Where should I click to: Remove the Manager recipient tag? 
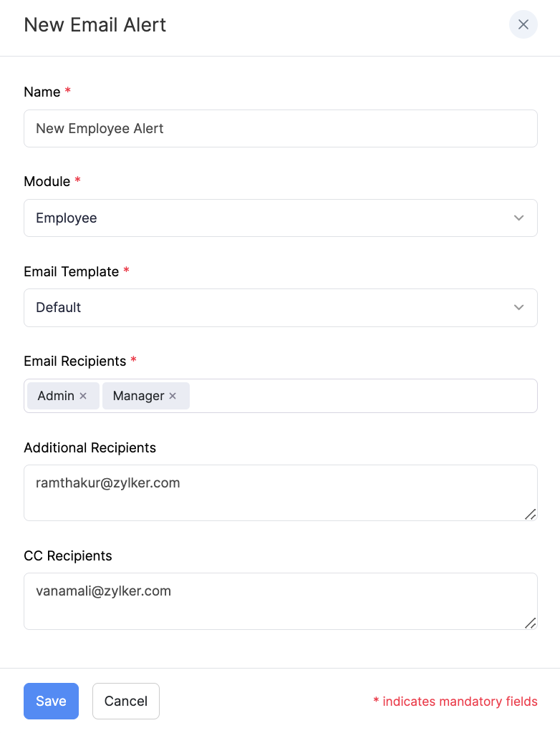coord(173,396)
